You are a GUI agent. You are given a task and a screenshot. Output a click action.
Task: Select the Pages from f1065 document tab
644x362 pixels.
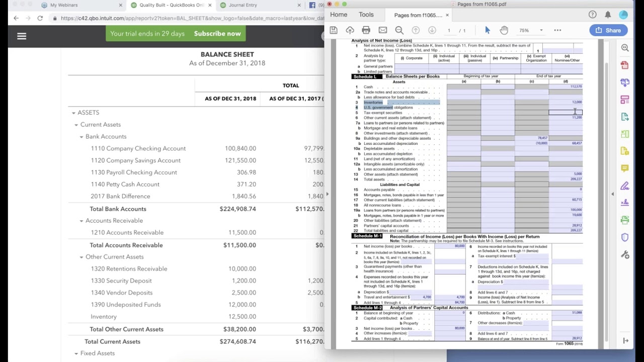(x=418, y=15)
